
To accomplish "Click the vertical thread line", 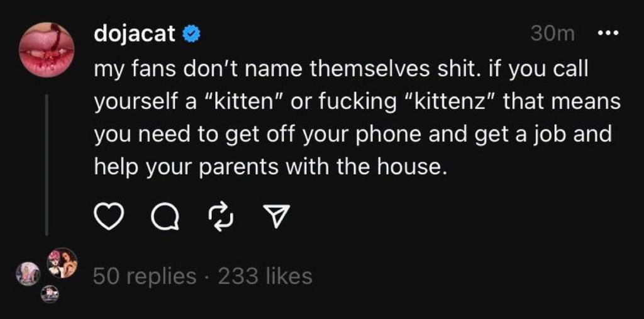I will pyautogui.click(x=47, y=165).
